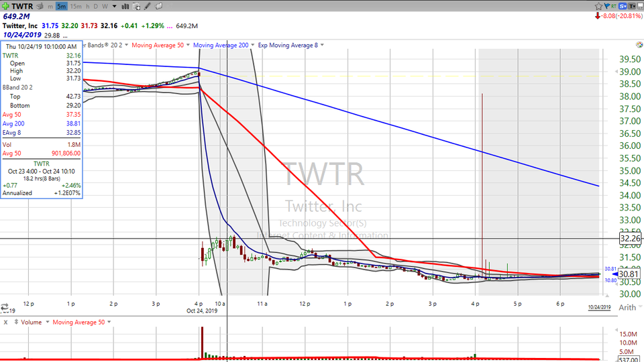Click the TWTR ticker symbol label
The height and width of the screenshot is (362, 644).
click(22, 6)
